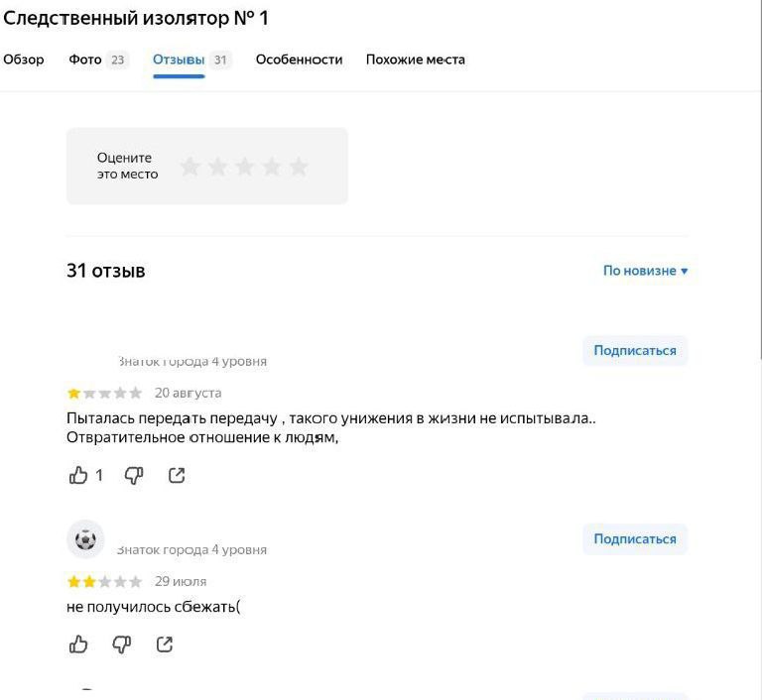
Task: Like the 29 июля review
Action: 78,645
